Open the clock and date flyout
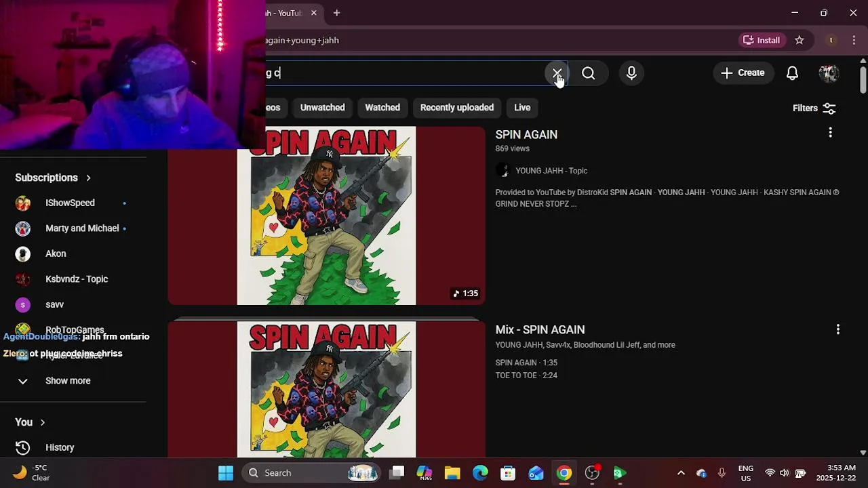 [836, 473]
